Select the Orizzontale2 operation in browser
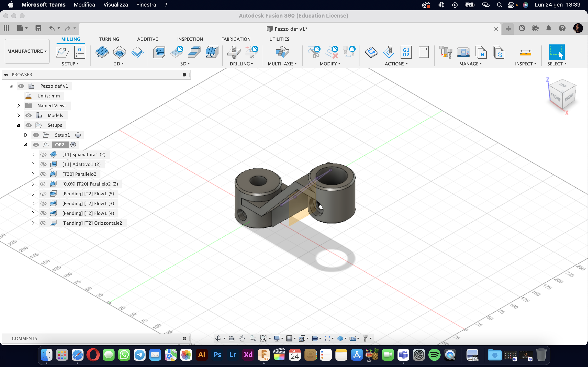The image size is (588, 367). pos(92,223)
